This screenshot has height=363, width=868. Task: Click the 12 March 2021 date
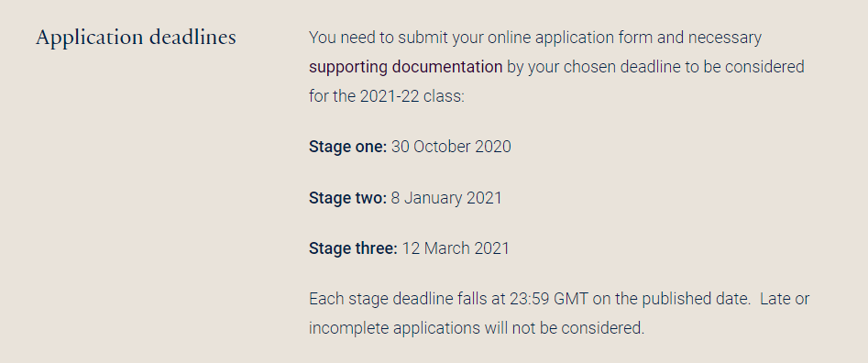tap(456, 247)
